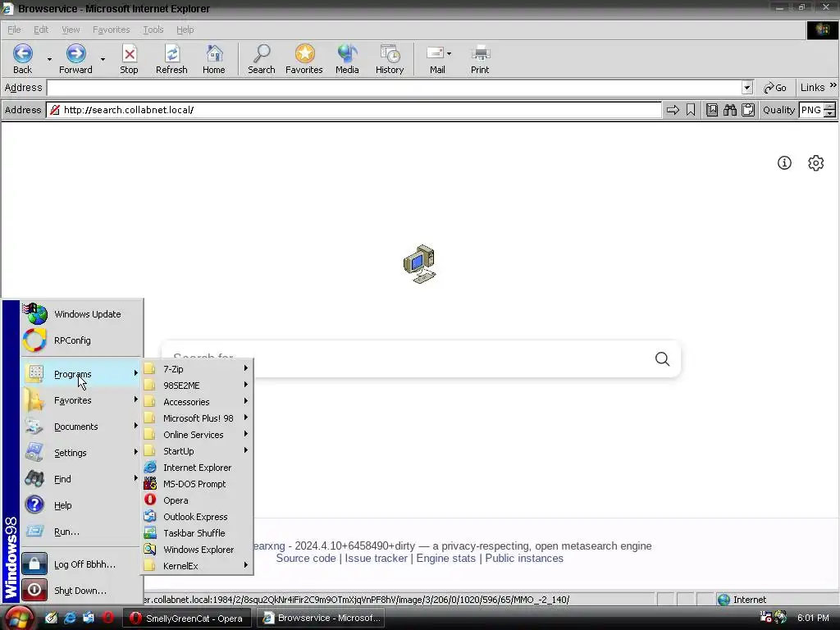Show browsing History pane
The width and height of the screenshot is (840, 630).
(390, 59)
